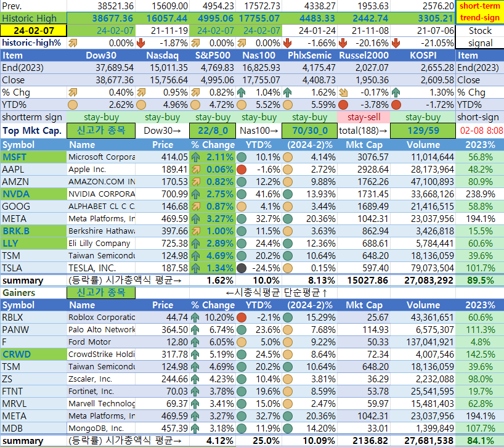Click the red YTD circle for KOSPI -1.72%
504x447 pixels.
click(x=396, y=105)
